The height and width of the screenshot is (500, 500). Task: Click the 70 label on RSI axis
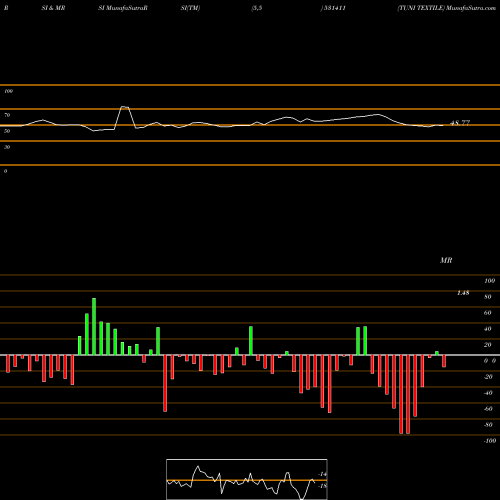click(x=7, y=115)
